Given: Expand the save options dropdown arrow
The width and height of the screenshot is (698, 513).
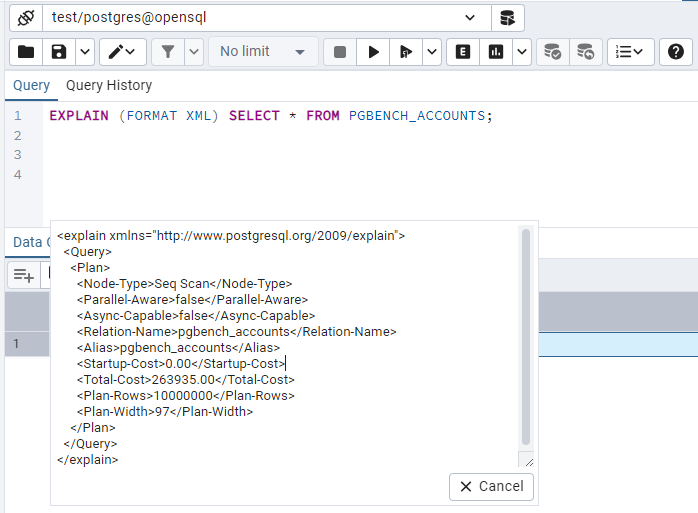Looking at the screenshot, I should [x=85, y=52].
